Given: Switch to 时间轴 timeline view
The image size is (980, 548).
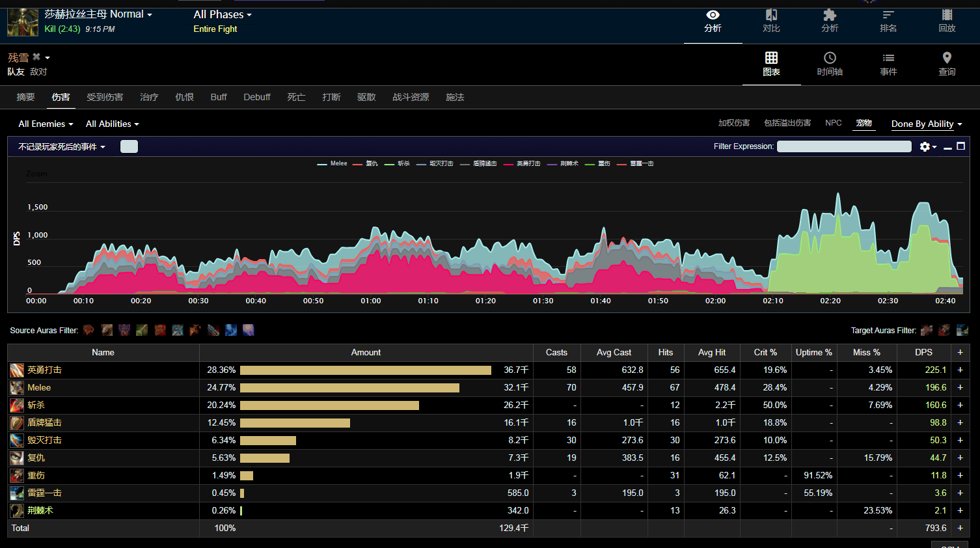Looking at the screenshot, I should [x=830, y=64].
